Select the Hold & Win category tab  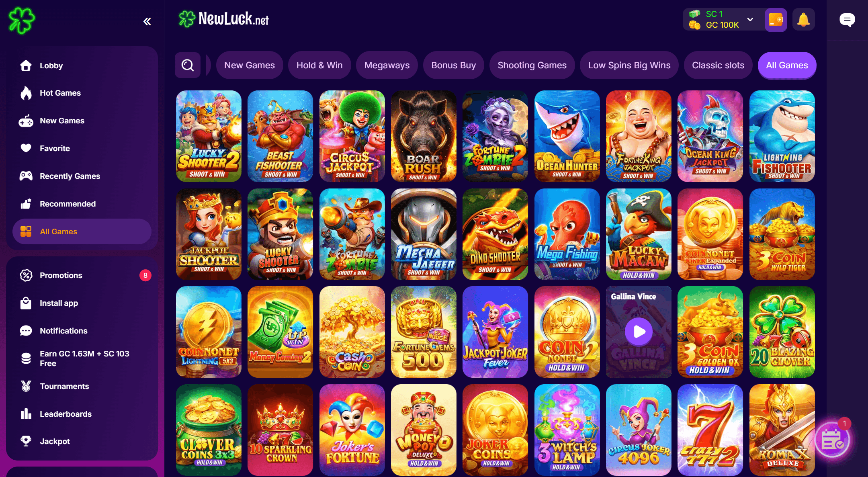(319, 65)
